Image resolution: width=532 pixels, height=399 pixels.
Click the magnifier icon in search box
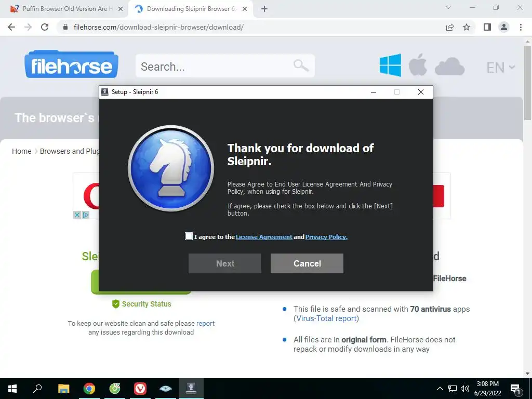click(301, 65)
